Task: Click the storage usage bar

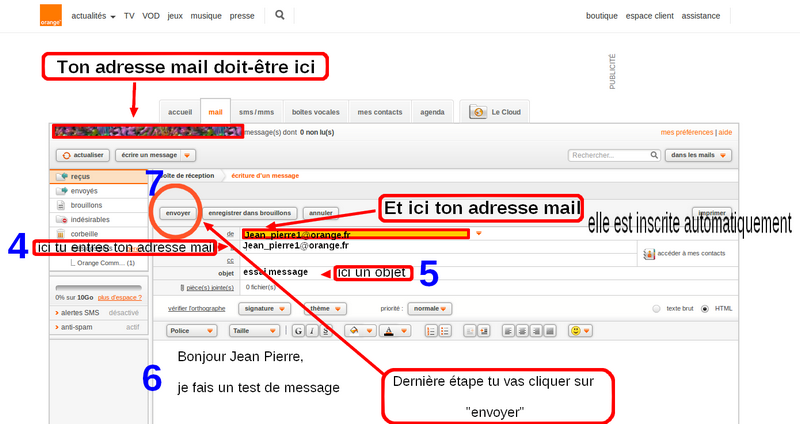Action: [x=98, y=288]
